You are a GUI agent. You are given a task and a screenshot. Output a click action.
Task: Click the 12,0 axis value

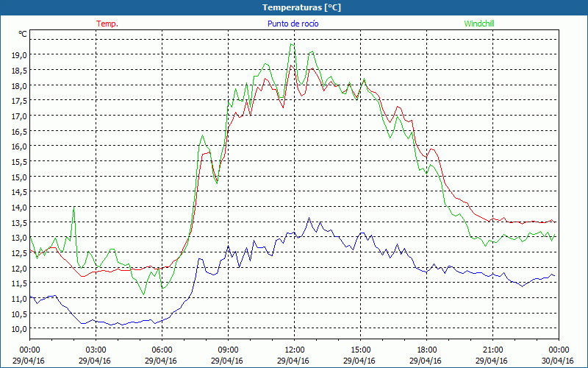tap(20, 268)
